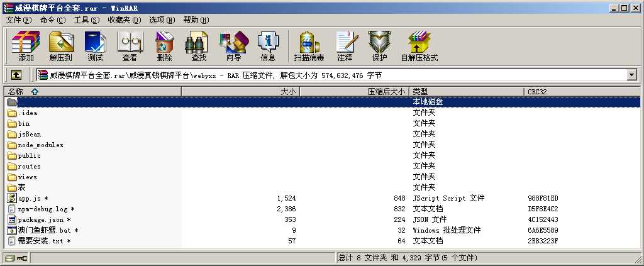The height and width of the screenshot is (266, 644).
Task: Sort by the CRC32 column header
Action: click(582, 92)
